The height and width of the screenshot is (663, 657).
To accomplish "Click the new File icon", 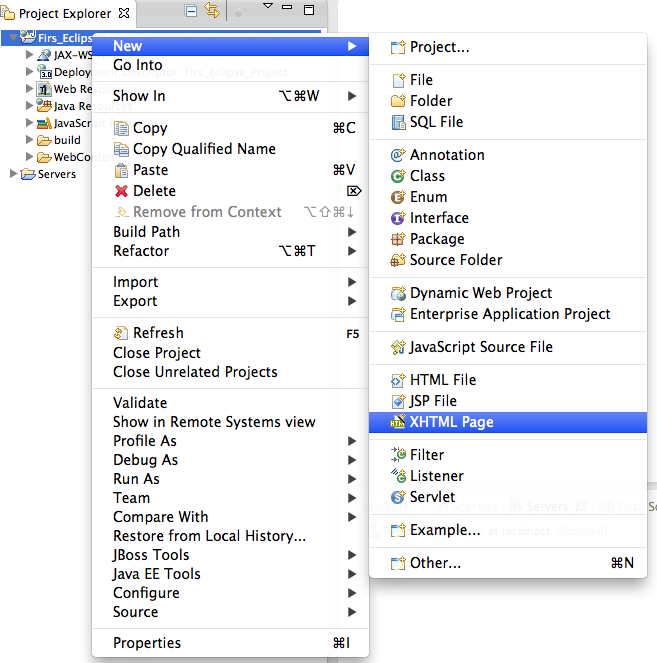I will (399, 80).
